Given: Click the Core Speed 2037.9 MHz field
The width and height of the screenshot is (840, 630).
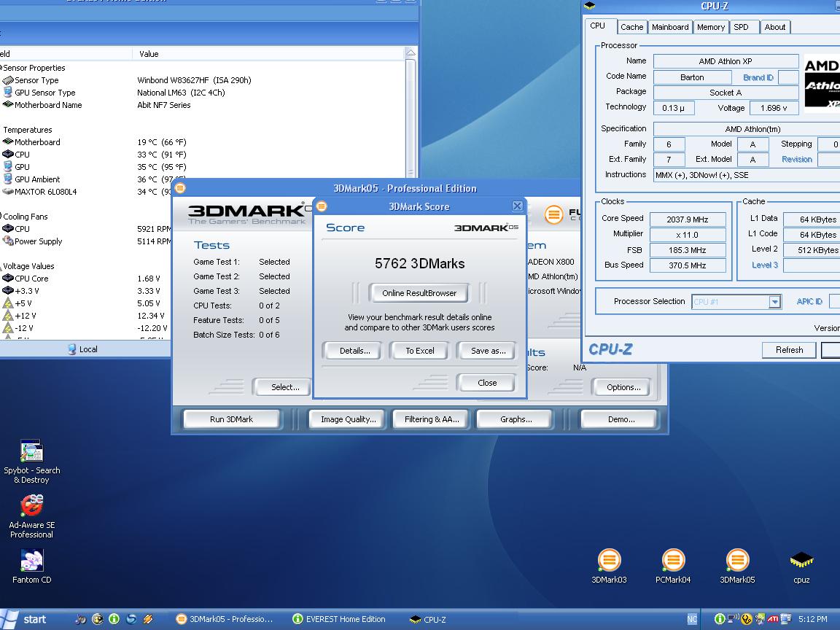Looking at the screenshot, I should (688, 219).
